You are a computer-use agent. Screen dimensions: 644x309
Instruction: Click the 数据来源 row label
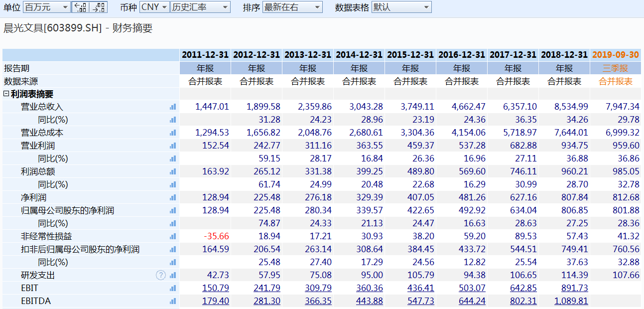(20, 81)
